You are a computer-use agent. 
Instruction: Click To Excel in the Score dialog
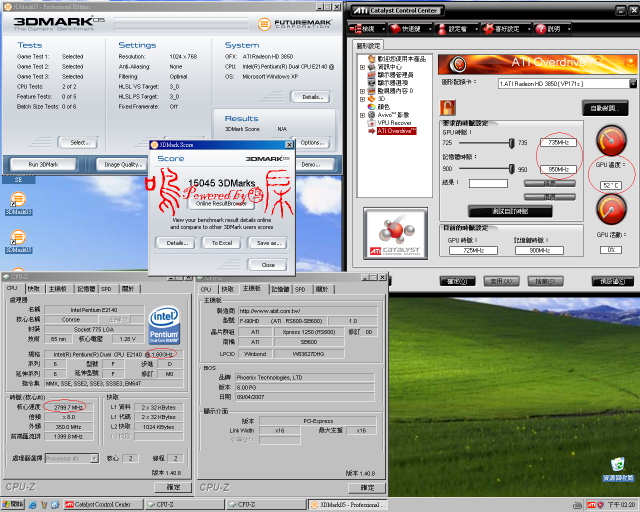point(222,243)
